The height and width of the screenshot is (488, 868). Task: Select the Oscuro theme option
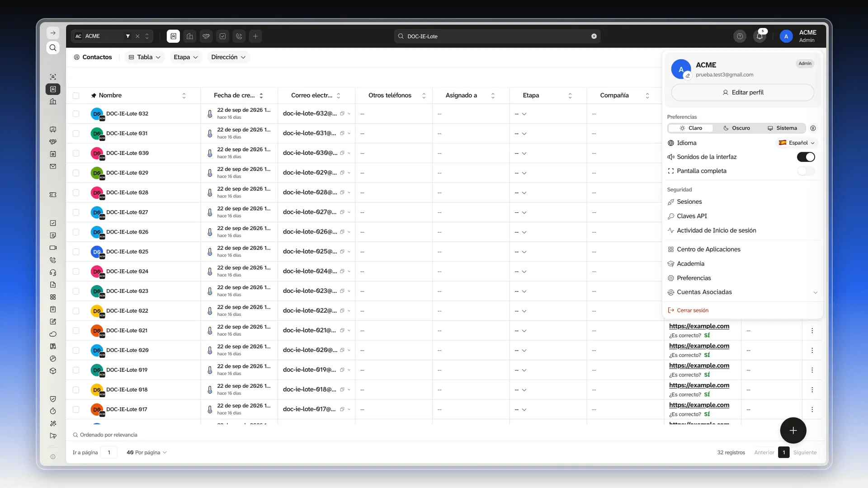tap(736, 128)
